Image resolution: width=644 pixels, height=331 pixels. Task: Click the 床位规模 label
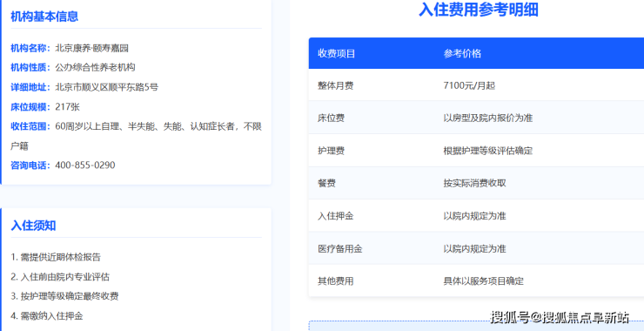tap(30, 107)
